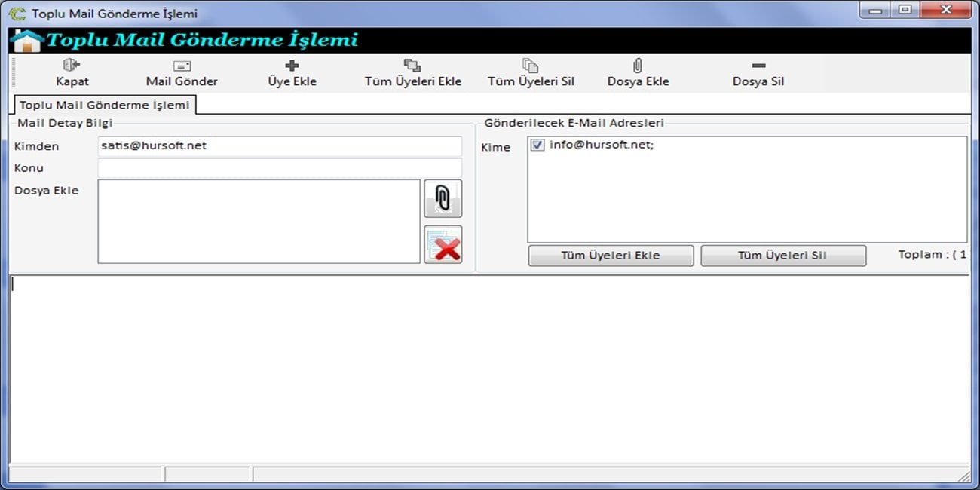Viewport: 980px width, 490px height.
Task: Click the app icon in the title bar
Action: 17,14
